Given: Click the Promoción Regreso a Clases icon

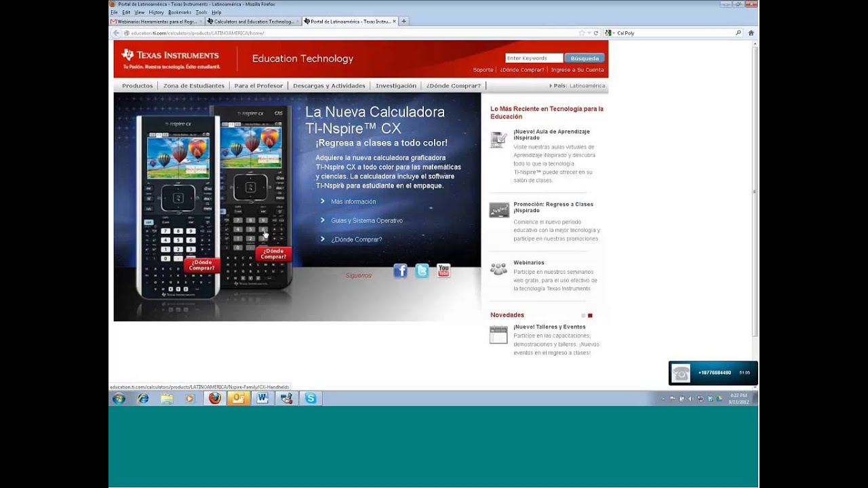Looking at the screenshot, I should (499, 210).
